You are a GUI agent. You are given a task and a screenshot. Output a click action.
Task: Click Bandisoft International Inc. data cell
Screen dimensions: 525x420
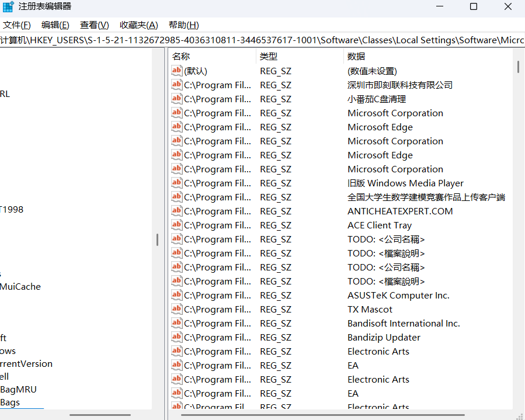[404, 324]
